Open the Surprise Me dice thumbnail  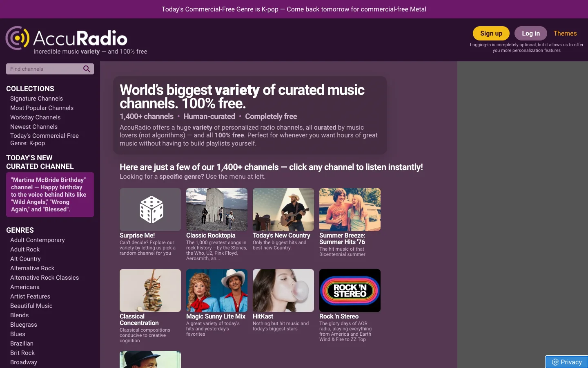[150, 209]
